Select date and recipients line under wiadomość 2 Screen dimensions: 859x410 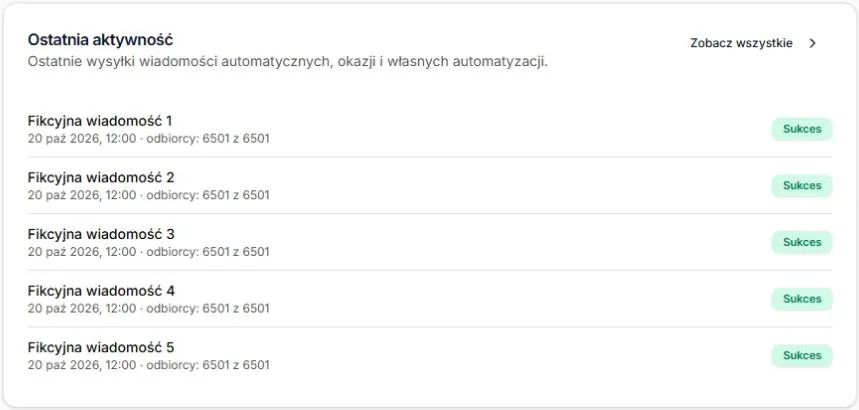tap(148, 195)
